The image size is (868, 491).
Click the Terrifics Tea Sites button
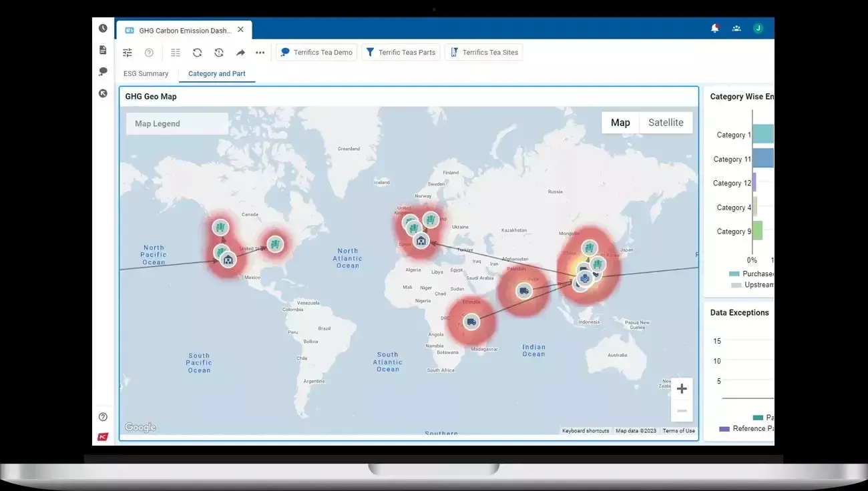click(484, 52)
